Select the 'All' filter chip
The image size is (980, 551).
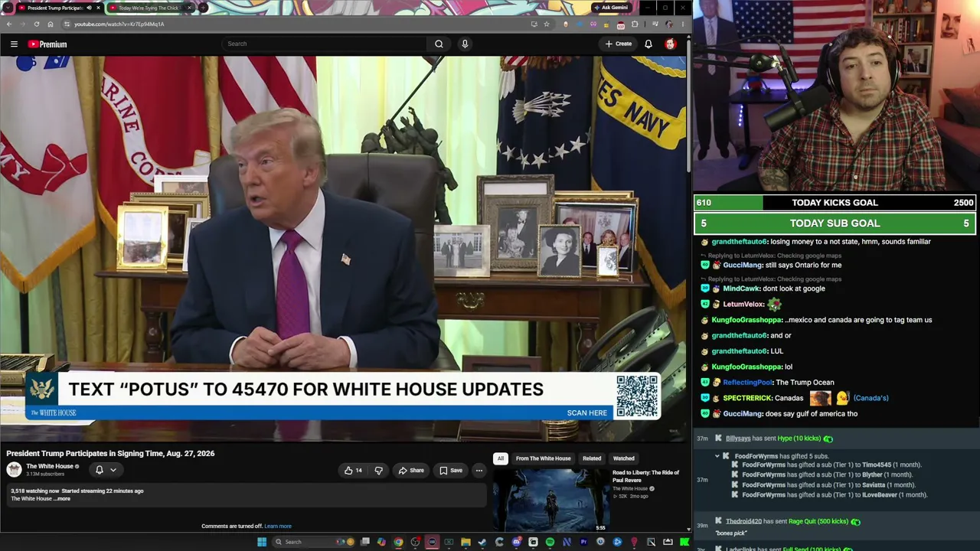click(500, 458)
